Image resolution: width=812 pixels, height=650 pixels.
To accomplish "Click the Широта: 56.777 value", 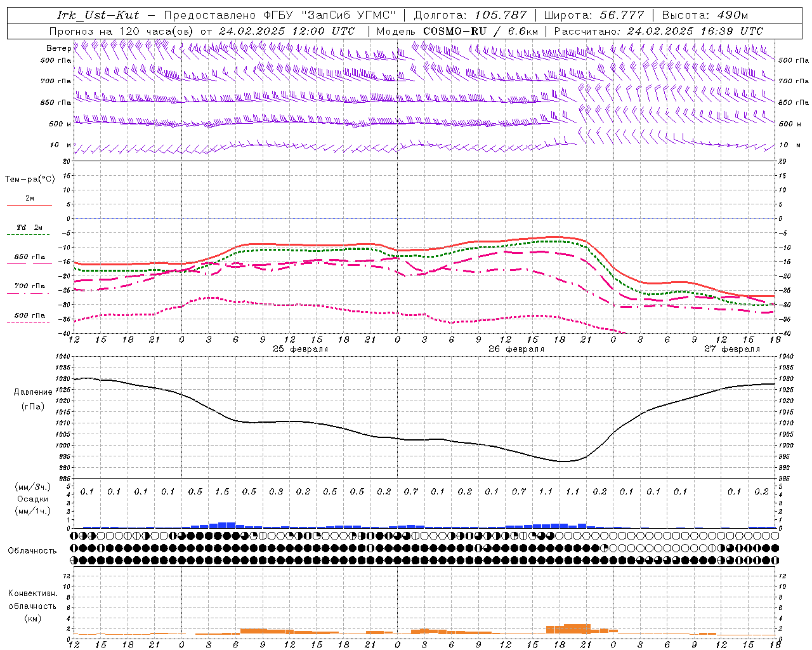I will (x=594, y=15).
